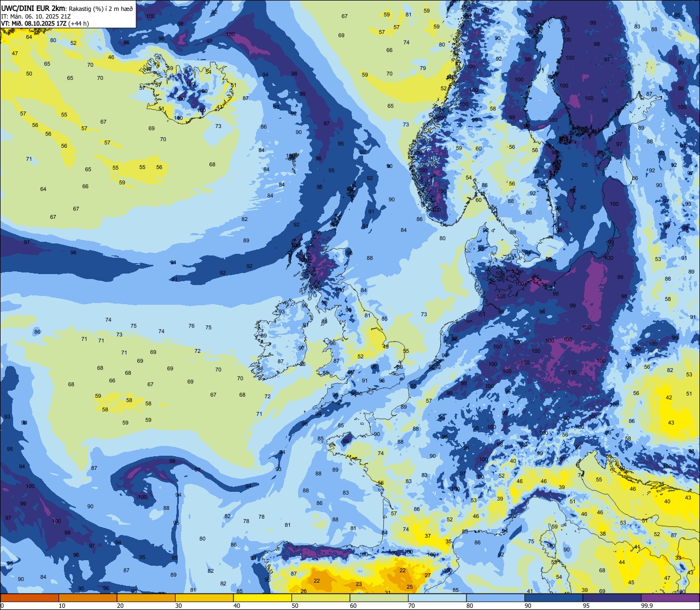Pick the yellow-green 50–60 legend color segment
This screenshot has width=700, height=610.
(x=320, y=597)
